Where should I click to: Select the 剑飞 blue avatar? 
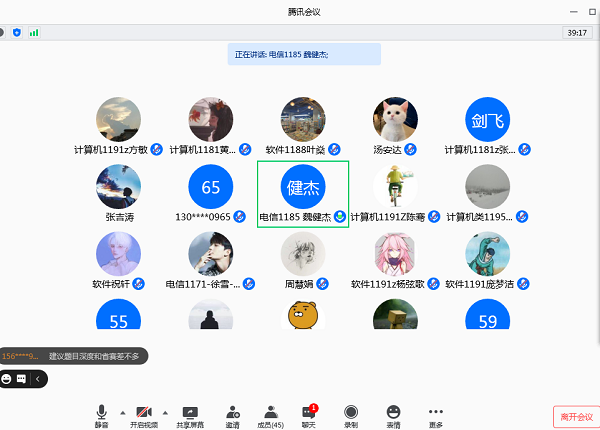click(488, 119)
